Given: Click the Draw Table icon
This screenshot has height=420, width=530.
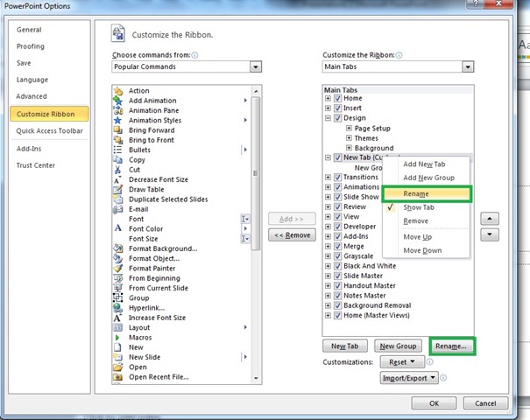Looking at the screenshot, I should [x=118, y=189].
